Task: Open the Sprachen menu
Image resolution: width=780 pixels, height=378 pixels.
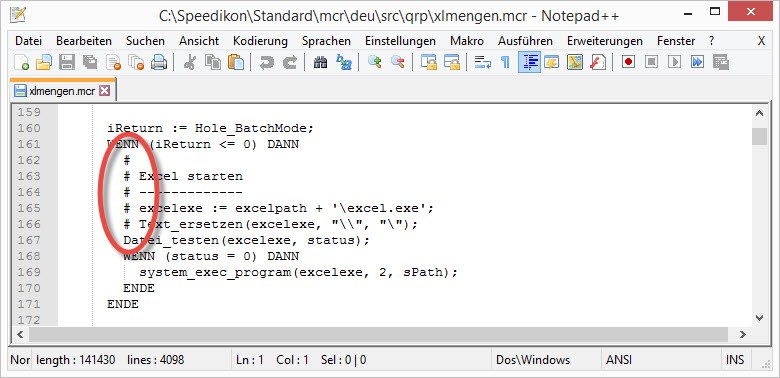Action: coord(326,41)
